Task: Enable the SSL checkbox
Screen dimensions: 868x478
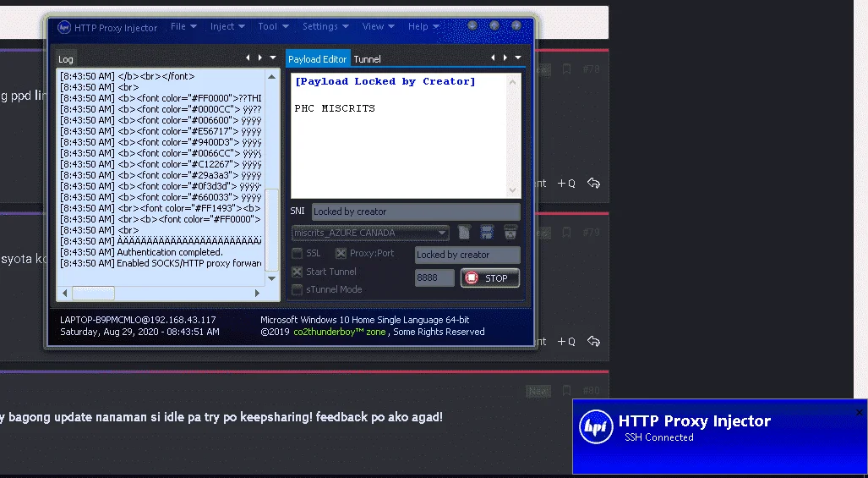Action: click(298, 253)
